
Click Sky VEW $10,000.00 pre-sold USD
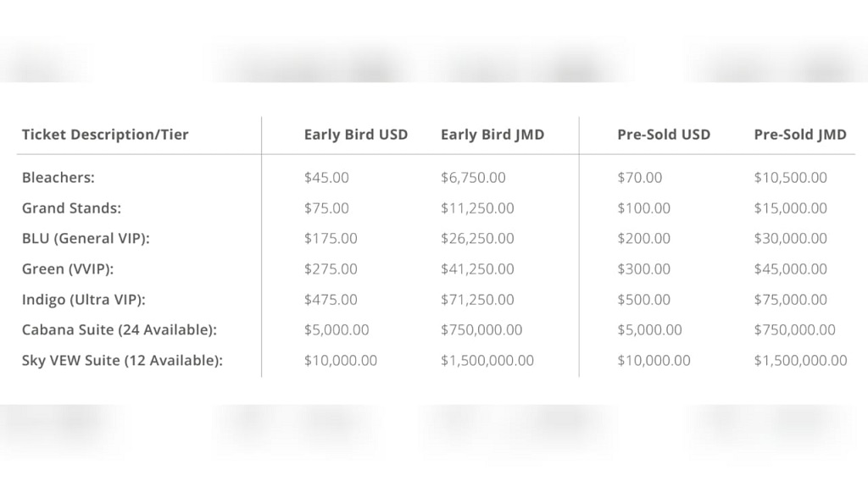(654, 360)
